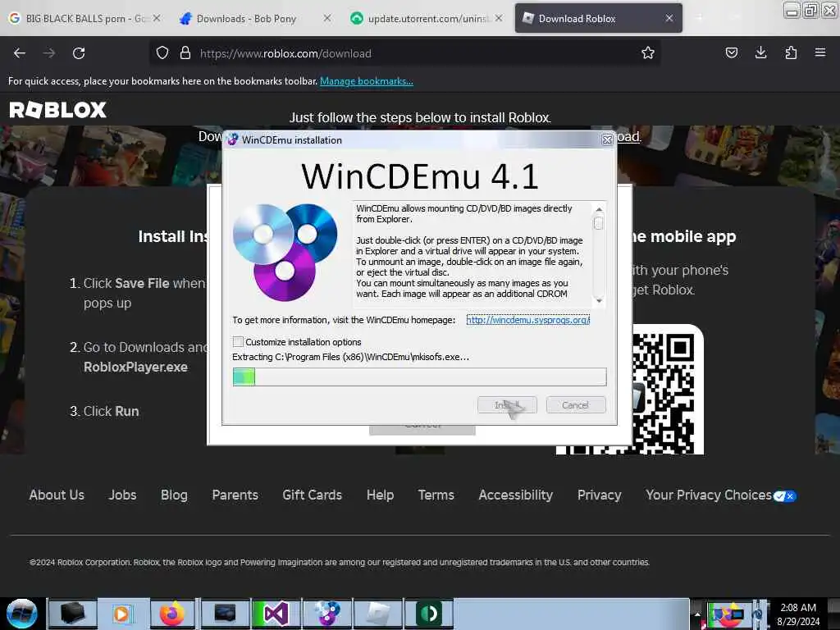This screenshot has height=630, width=840.
Task: Click the "Extracting C:\Program Files" status text
Action: pos(350,358)
